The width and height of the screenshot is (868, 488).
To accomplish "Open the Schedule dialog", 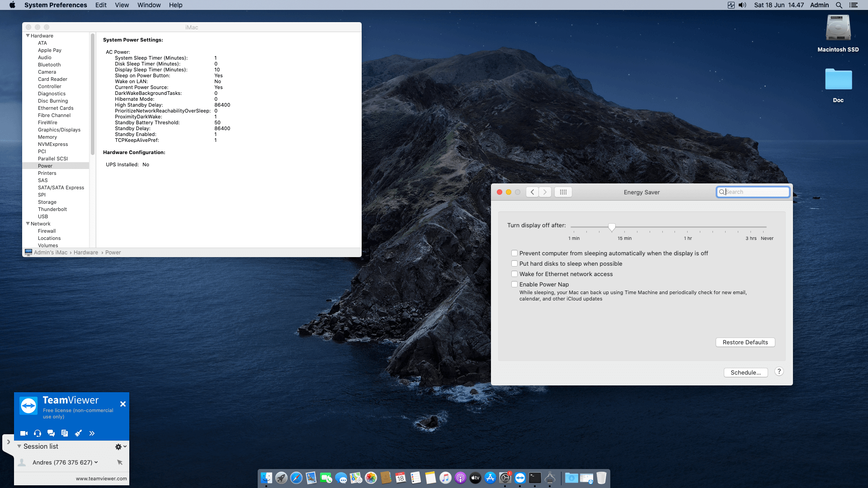I will [745, 372].
